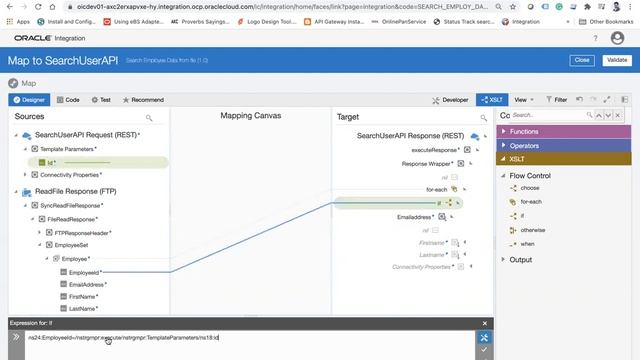Expand expression panel with double chevron

click(16, 337)
